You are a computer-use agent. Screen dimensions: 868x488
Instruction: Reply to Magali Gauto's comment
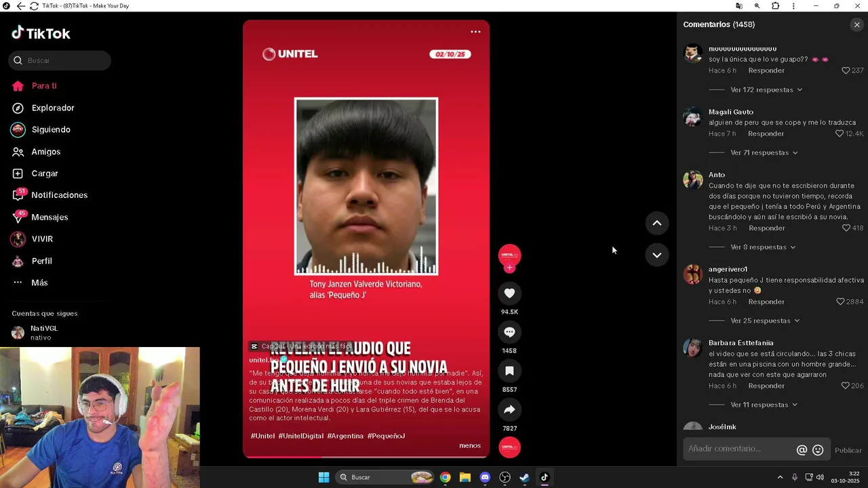point(766,134)
